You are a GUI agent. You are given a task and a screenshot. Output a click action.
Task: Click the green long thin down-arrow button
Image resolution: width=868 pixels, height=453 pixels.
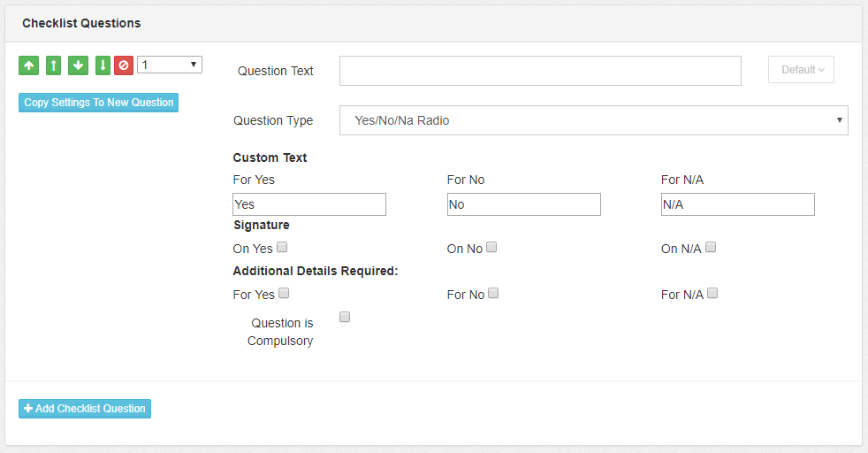click(103, 65)
